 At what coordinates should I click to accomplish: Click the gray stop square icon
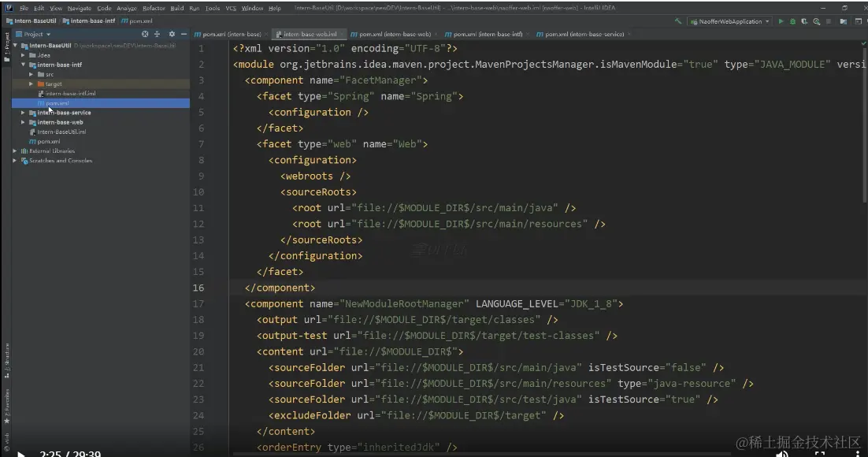point(829,21)
